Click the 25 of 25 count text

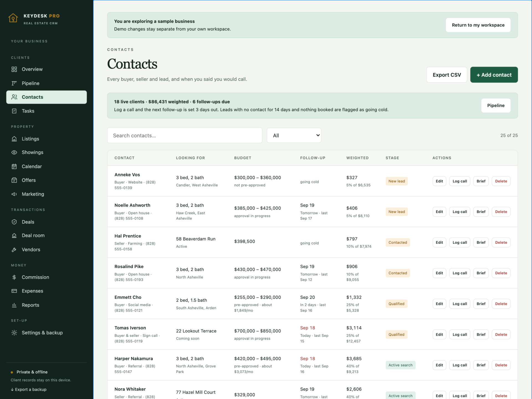point(509,135)
